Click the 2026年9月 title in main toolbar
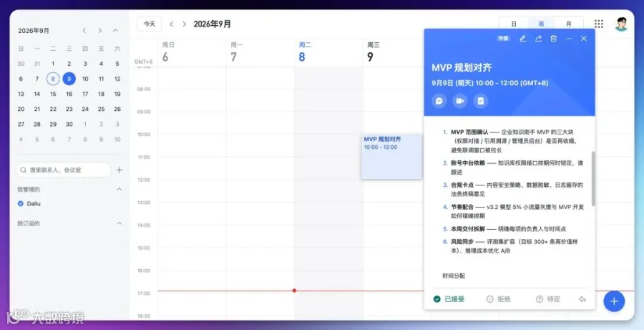This screenshot has width=644, height=330. 213,24
